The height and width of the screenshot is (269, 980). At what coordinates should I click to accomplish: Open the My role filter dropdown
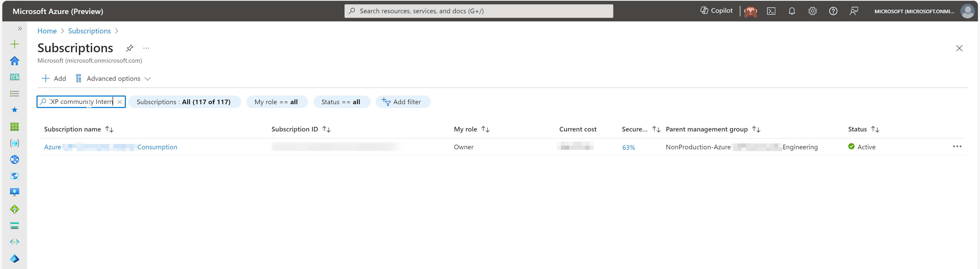277,102
